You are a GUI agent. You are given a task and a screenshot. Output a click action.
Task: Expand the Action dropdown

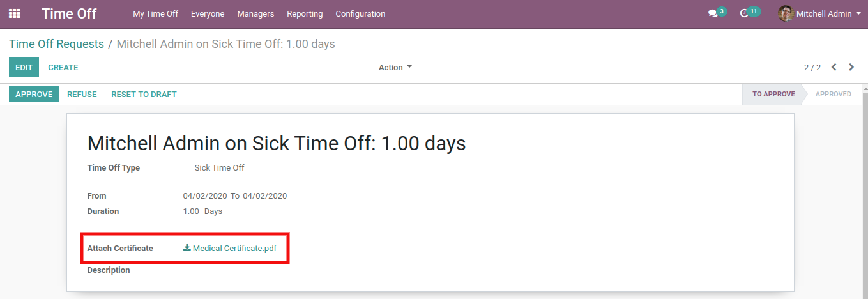tap(395, 67)
